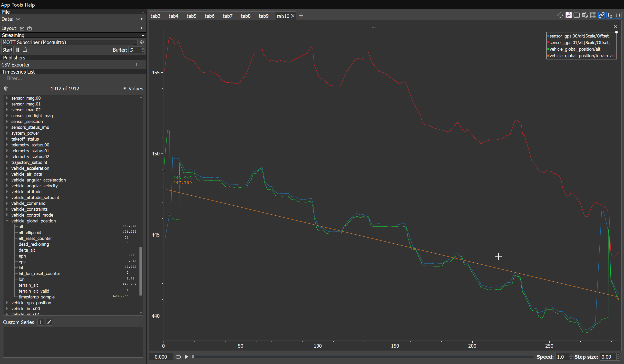Click the trash icon above the timeseries list

point(5,88)
